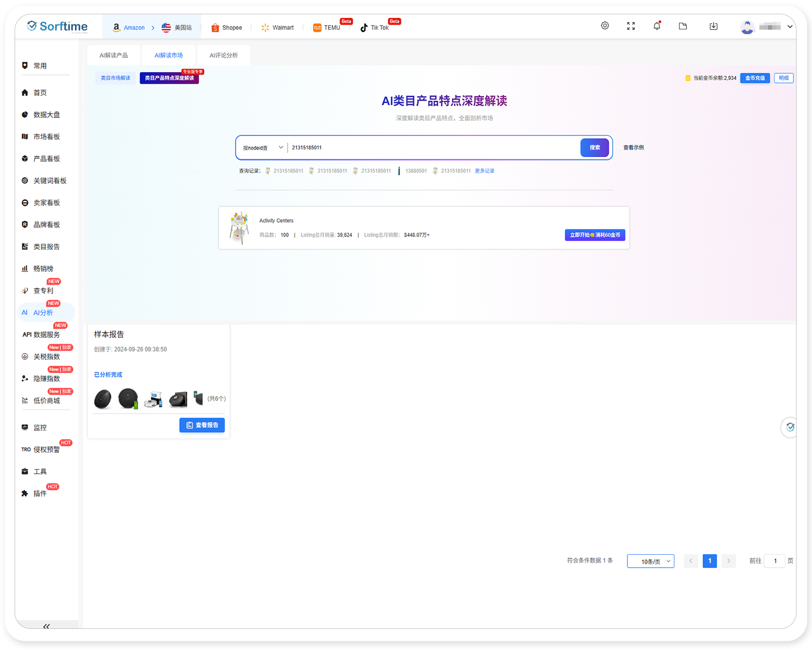
Task: Expand the user account dropdown arrow
Action: pyautogui.click(x=789, y=27)
